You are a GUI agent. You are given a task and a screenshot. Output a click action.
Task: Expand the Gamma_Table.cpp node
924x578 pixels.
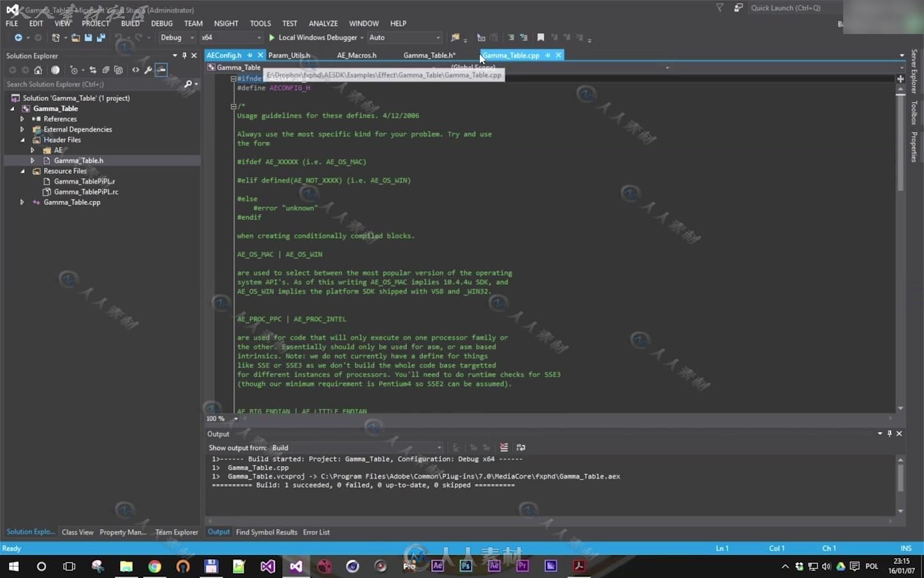22,202
